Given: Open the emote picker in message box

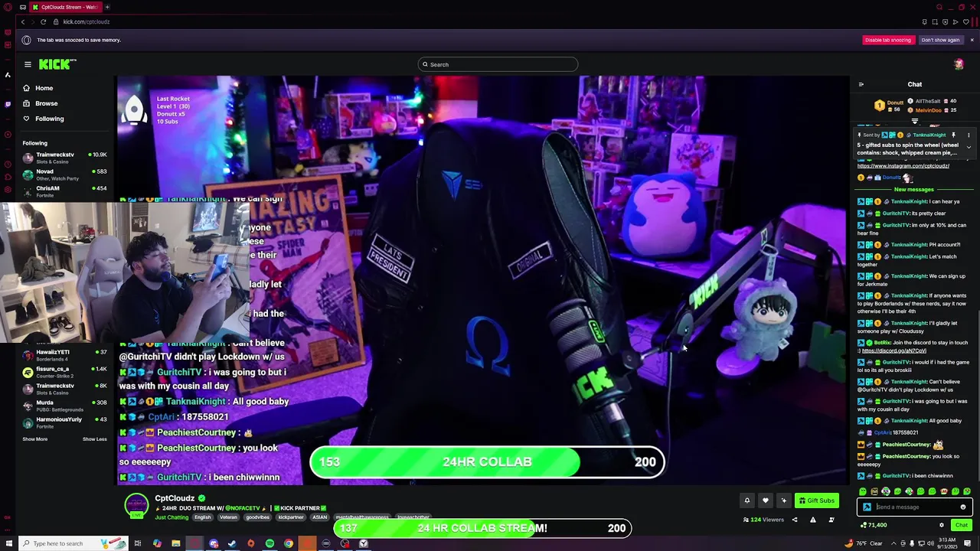Looking at the screenshot, I should (x=963, y=507).
